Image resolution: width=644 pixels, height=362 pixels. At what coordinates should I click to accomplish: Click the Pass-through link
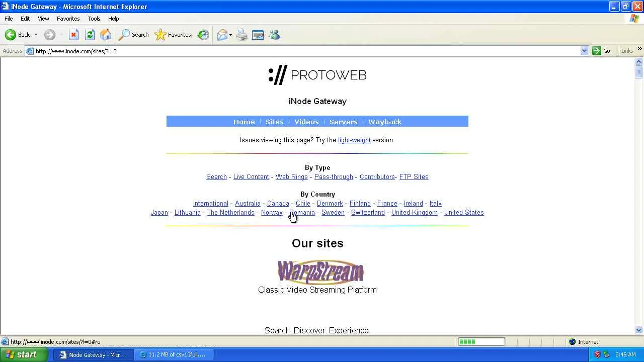[334, 177]
